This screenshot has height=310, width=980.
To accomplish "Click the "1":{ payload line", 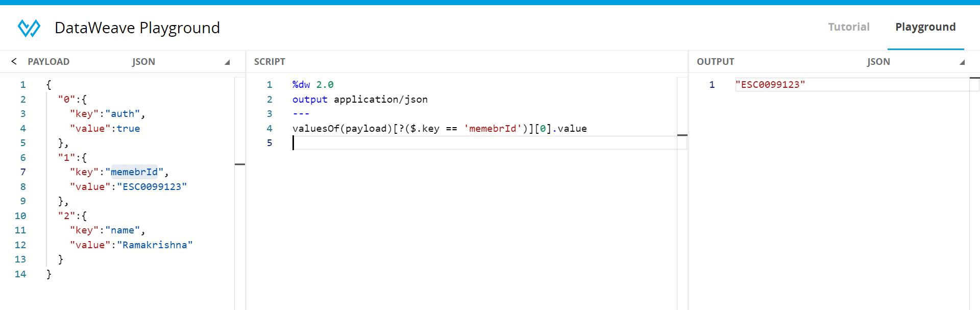I will pos(72,158).
